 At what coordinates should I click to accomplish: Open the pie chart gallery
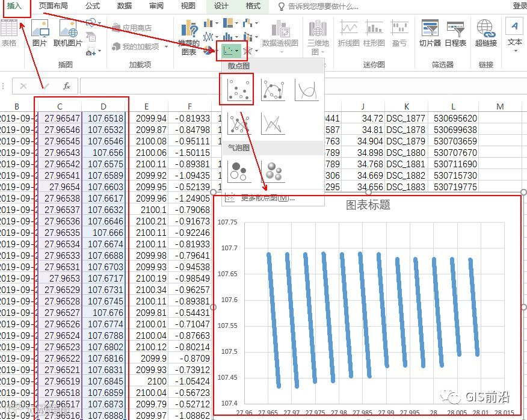tap(209, 51)
